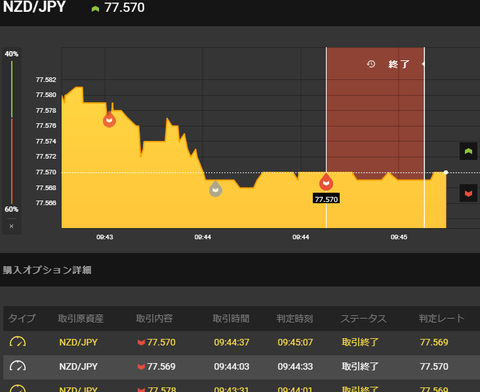Click the 終了 label in the red zone
This screenshot has height=392, width=480.
tap(399, 64)
